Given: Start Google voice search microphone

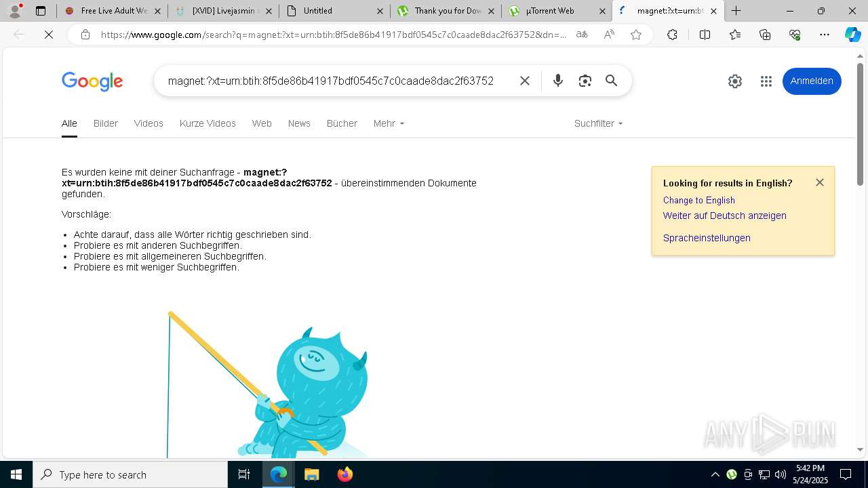Looking at the screenshot, I should 557,81.
